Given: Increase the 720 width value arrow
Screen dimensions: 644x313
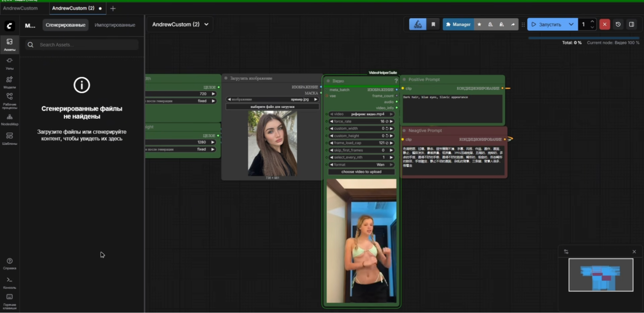Looking at the screenshot, I should point(213,94).
